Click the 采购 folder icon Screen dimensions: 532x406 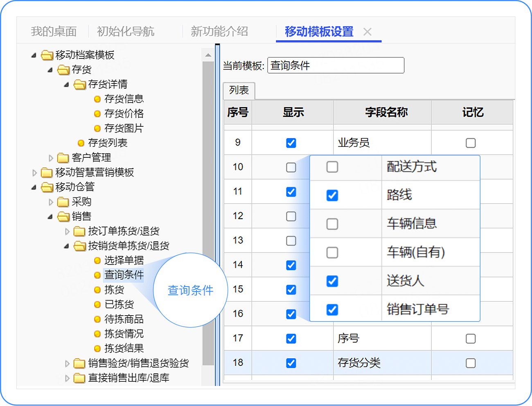(x=63, y=202)
